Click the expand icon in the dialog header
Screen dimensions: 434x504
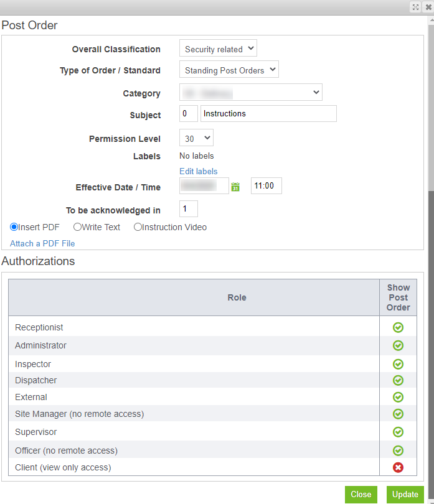coord(415,7)
